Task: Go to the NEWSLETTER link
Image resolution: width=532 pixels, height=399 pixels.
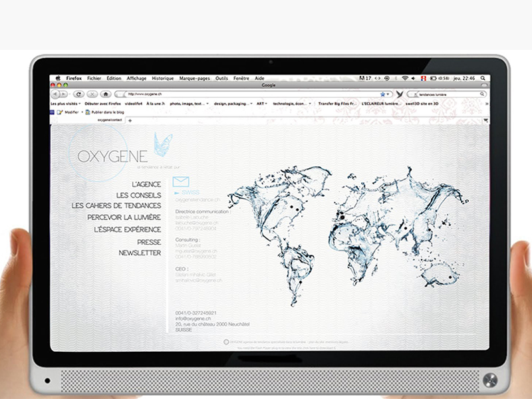Action: 140,253
